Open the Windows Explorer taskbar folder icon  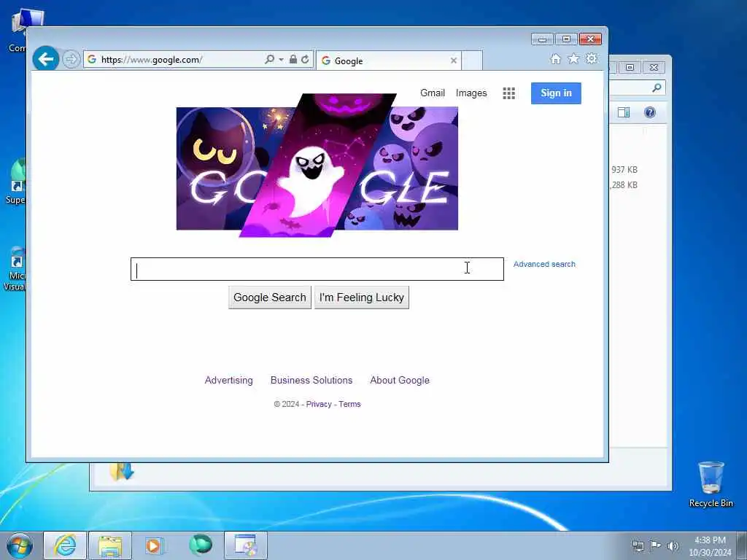(x=110, y=545)
